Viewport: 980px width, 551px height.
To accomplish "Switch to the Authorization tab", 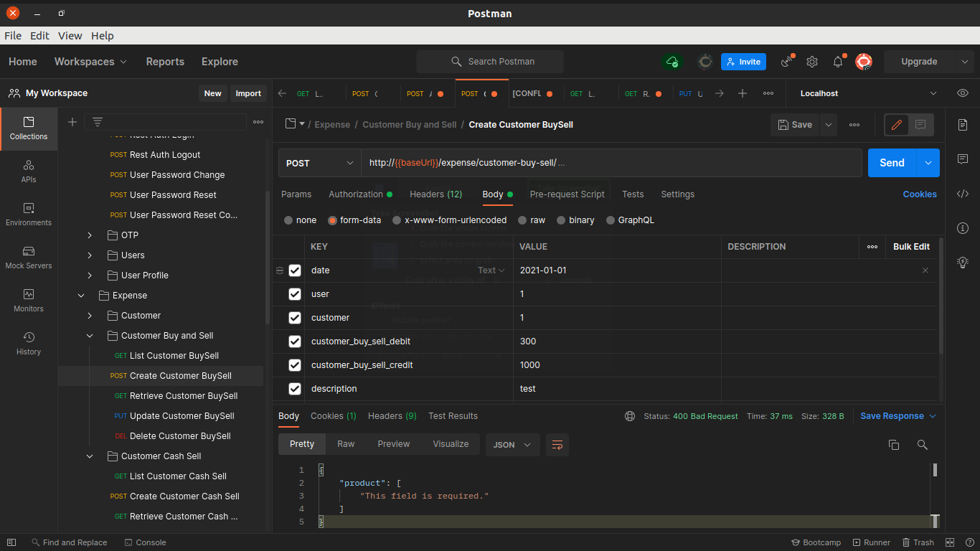I will tap(360, 194).
